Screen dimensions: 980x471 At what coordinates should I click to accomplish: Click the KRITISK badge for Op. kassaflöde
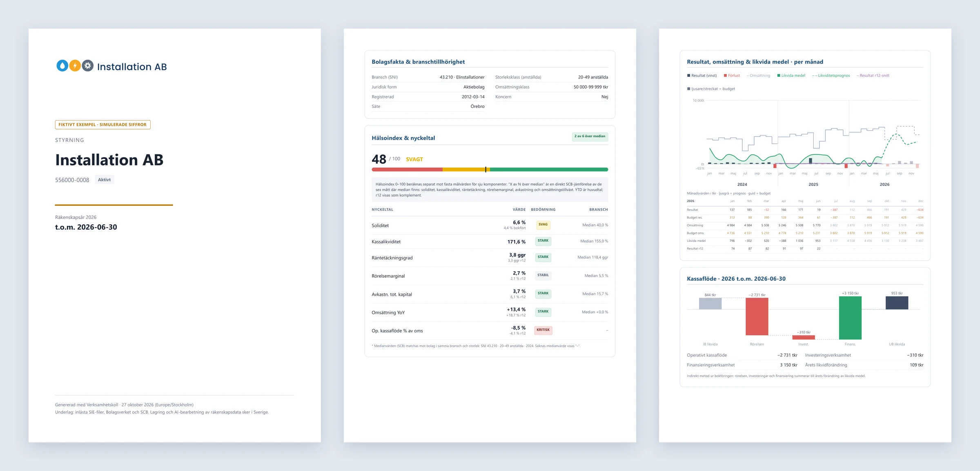pos(543,330)
